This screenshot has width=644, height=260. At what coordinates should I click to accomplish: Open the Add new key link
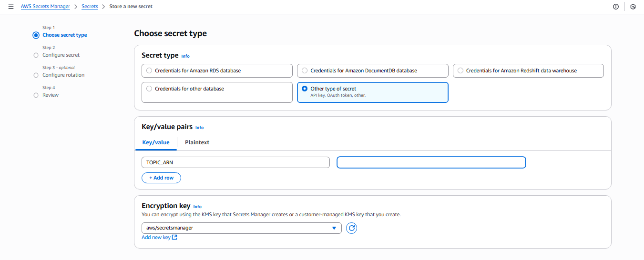pos(156,238)
